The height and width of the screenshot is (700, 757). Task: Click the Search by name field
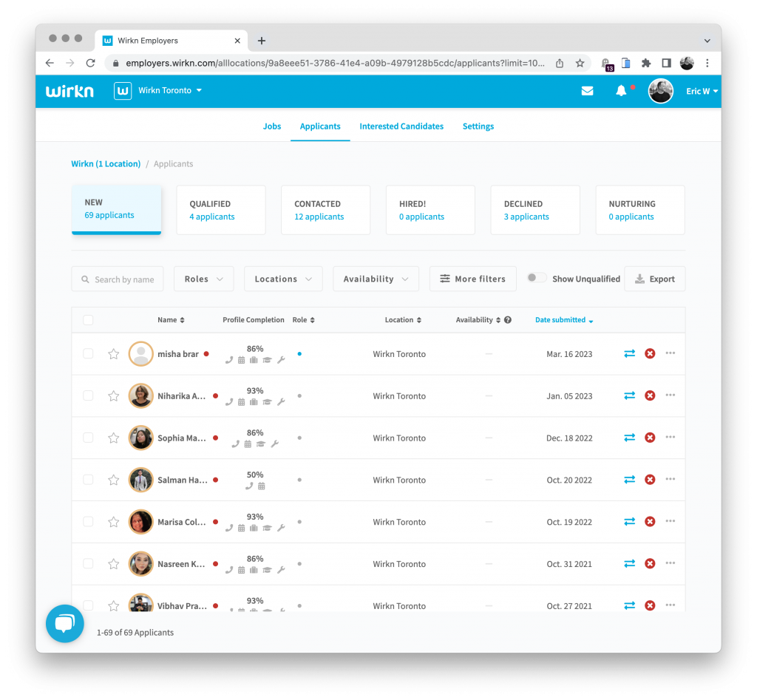point(118,279)
